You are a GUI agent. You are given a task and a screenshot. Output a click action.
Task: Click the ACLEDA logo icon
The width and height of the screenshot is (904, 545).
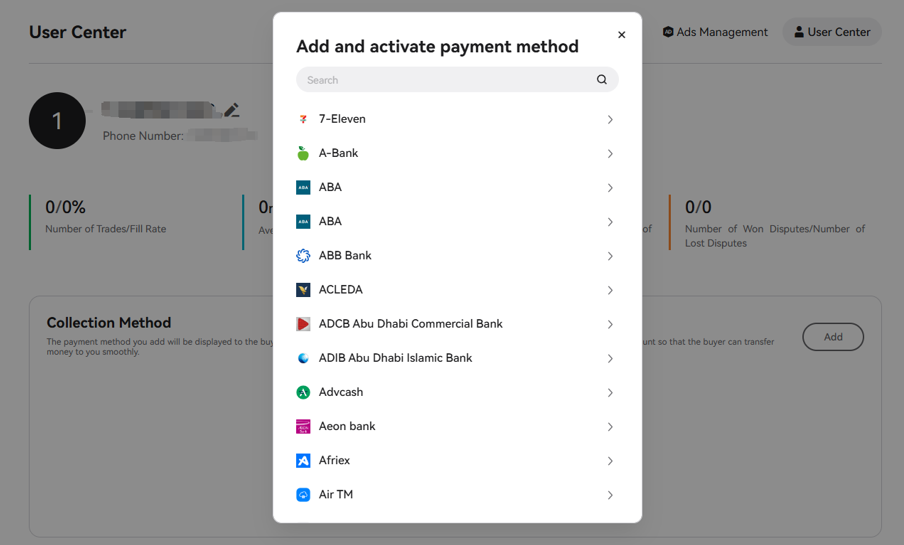pyautogui.click(x=303, y=290)
